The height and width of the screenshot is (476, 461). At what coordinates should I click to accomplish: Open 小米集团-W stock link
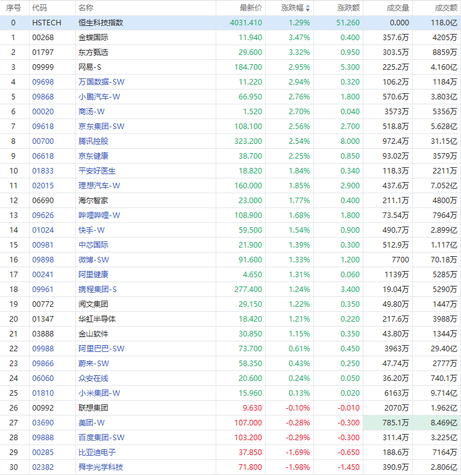point(99,393)
